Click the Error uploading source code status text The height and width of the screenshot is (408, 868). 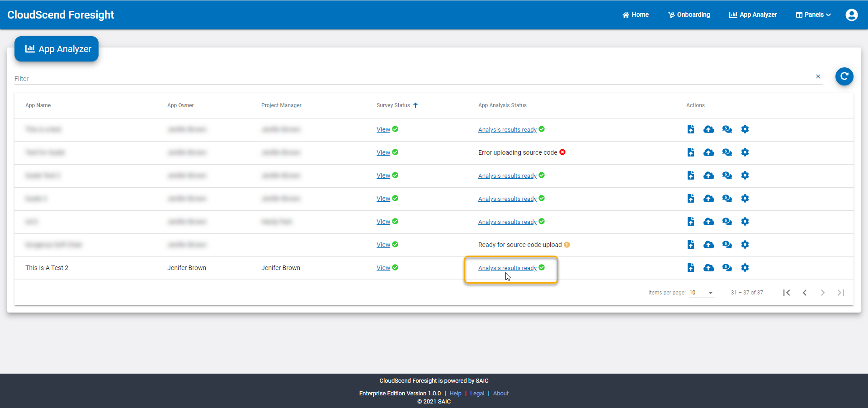518,152
